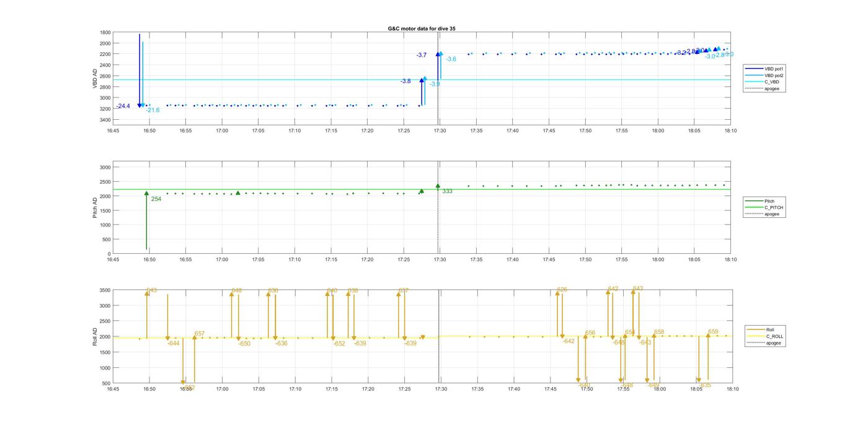Click the "659" roll data label

pyautogui.click(x=713, y=332)
